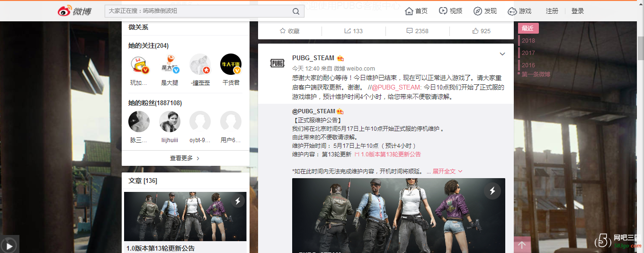
Task: Go to 第一条微博 in the timeline
Action: tap(536, 74)
